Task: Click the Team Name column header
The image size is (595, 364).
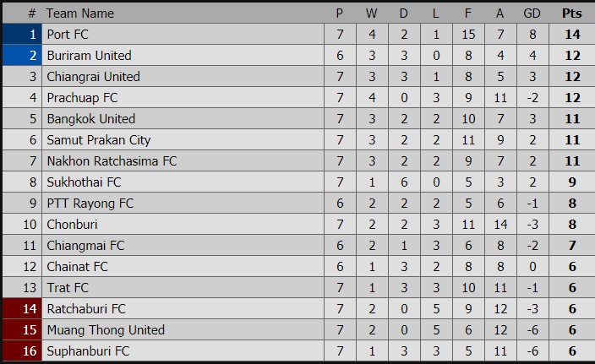Action: (80, 14)
